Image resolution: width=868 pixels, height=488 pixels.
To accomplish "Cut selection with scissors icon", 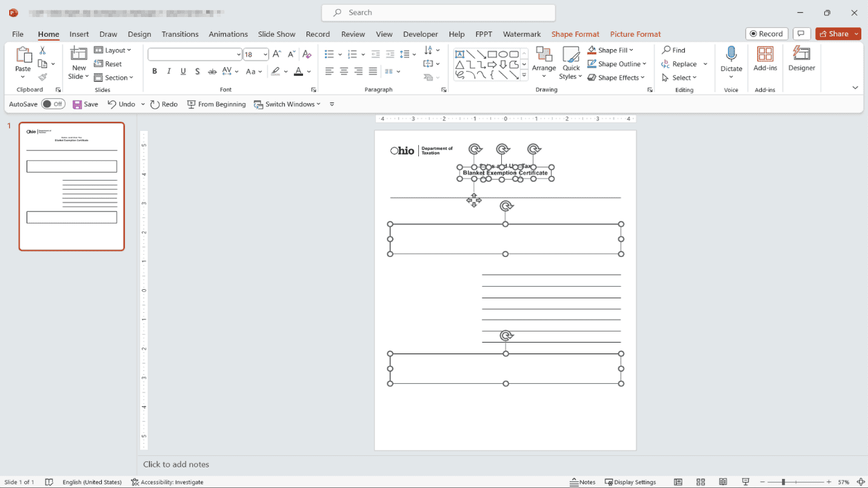I will [x=42, y=50].
